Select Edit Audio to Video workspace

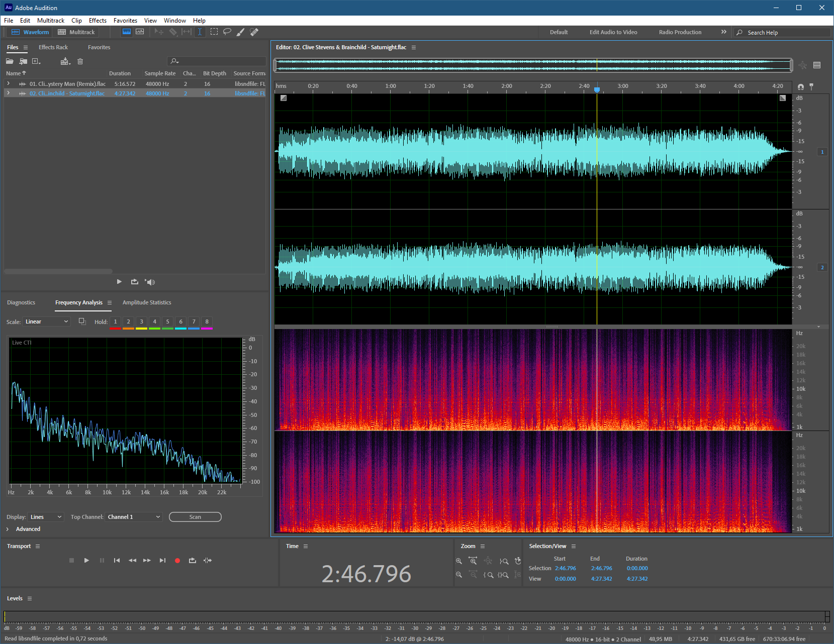point(613,32)
